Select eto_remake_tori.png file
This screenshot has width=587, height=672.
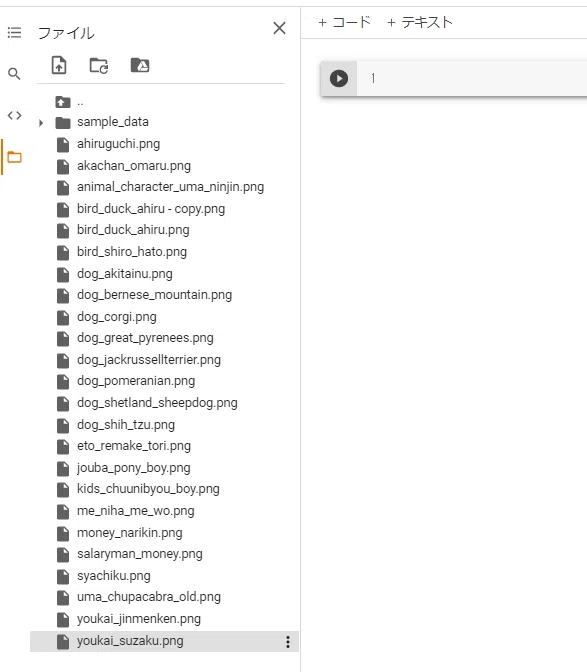coord(134,446)
